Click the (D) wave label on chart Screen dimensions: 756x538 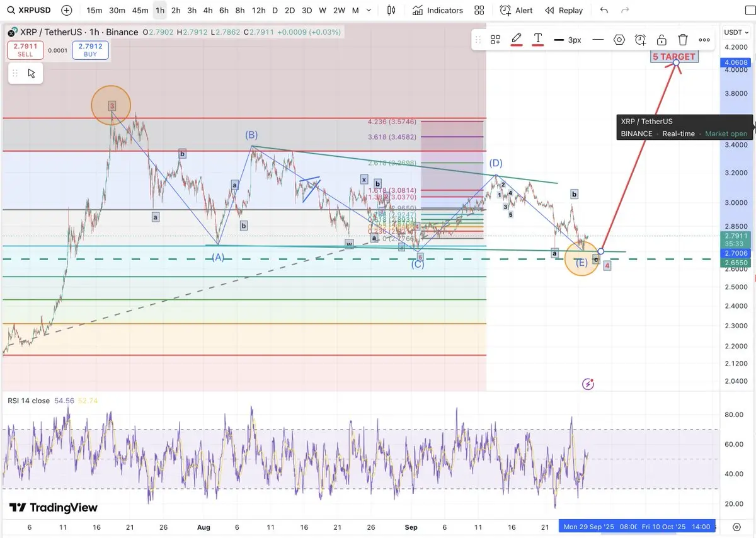496,163
